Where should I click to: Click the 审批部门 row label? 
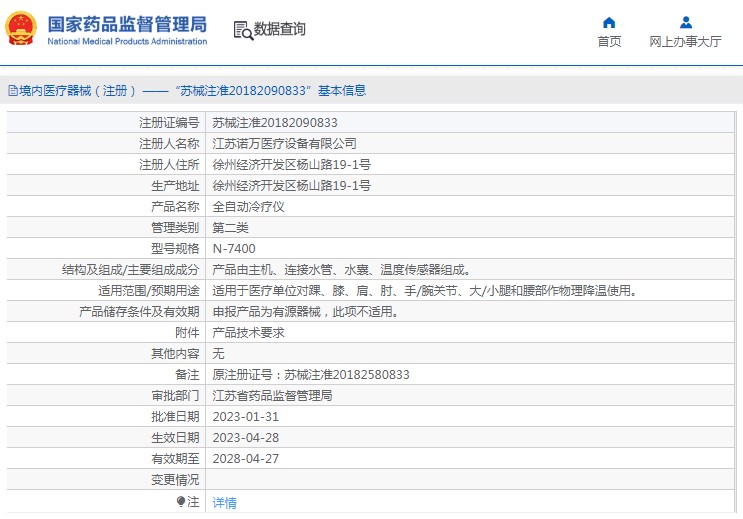tap(175, 396)
